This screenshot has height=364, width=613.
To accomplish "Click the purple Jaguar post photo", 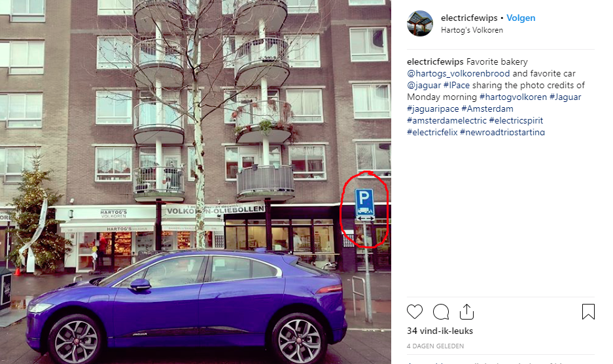I will [x=196, y=182].
